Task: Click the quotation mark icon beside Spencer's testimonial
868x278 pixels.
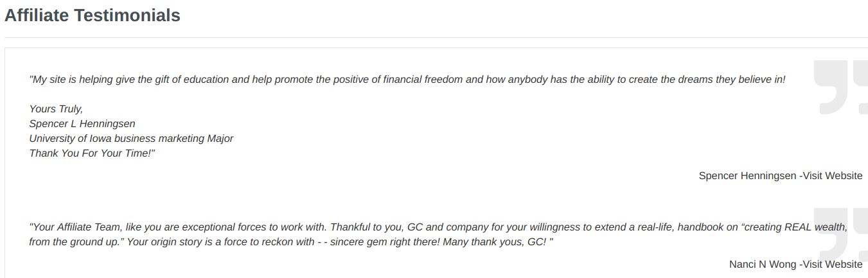Action: (x=840, y=87)
